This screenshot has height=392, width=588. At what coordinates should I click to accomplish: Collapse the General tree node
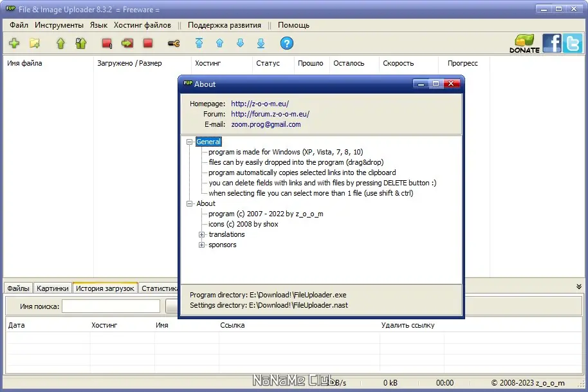pyautogui.click(x=189, y=142)
